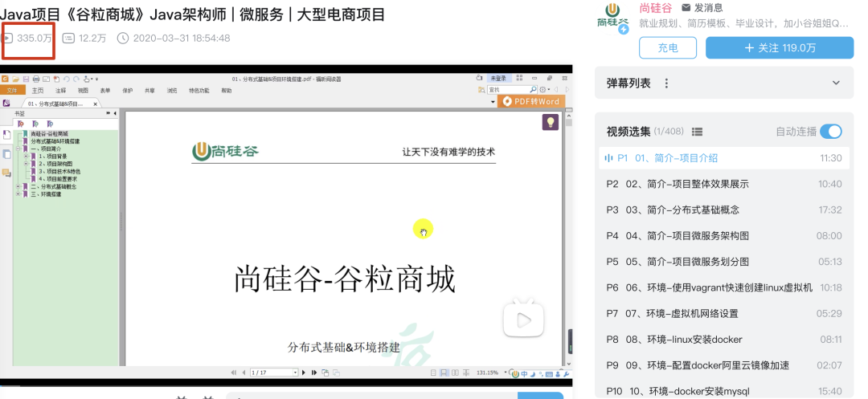Close the 01、分布式基础&项目 document tab

[x=95, y=104]
